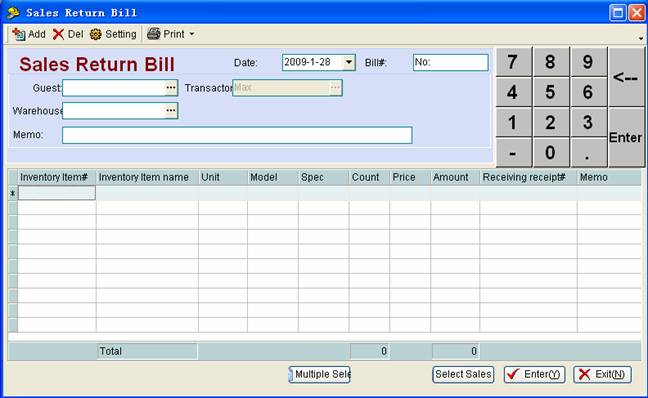Click the Add toolbar button
Screen dimensions: 648x398
coord(29,34)
